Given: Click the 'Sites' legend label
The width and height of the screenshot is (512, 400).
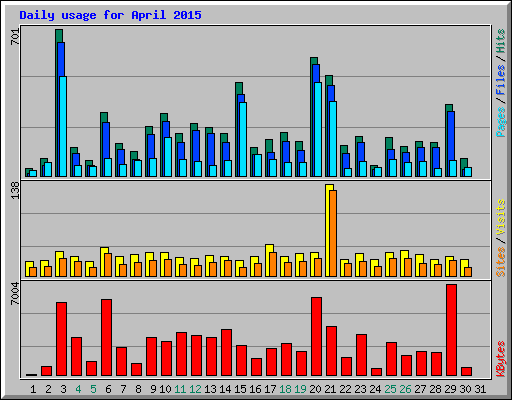Looking at the screenshot, I should click(500, 262).
